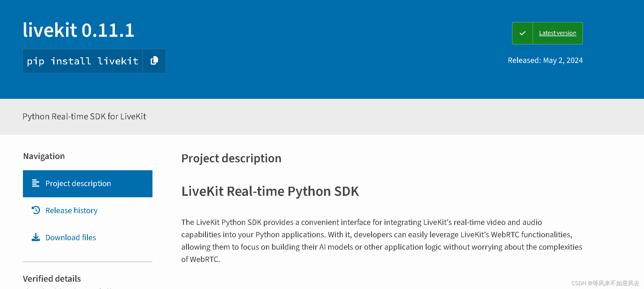644x289 pixels.
Task: Click the Download files arrow icon
Action: pos(36,237)
